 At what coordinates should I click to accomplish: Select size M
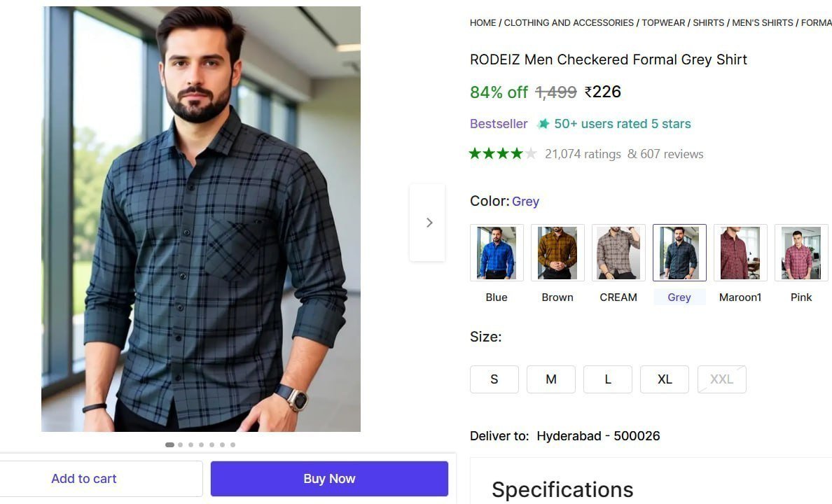pos(551,379)
